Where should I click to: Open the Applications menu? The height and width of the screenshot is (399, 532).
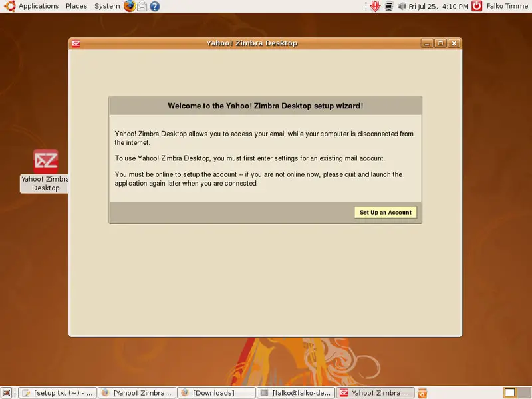pyautogui.click(x=39, y=6)
